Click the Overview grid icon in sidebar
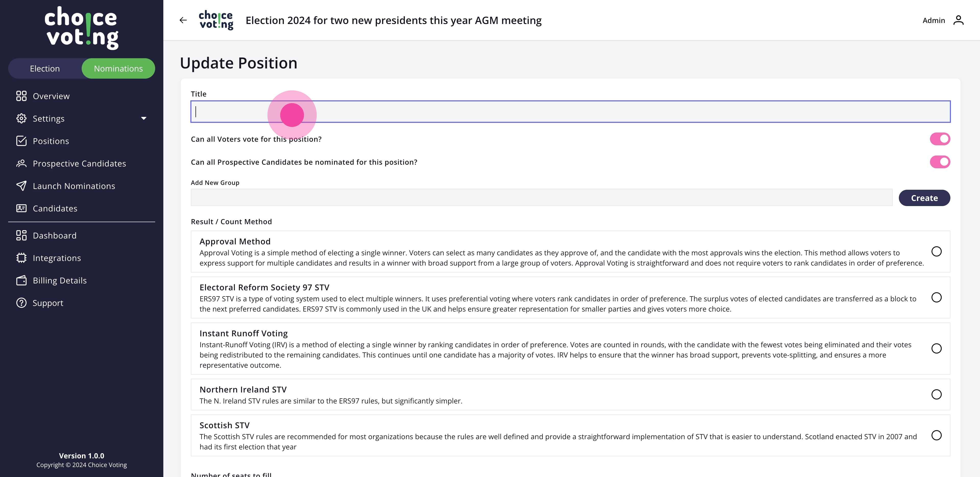980x477 pixels. pos(21,96)
